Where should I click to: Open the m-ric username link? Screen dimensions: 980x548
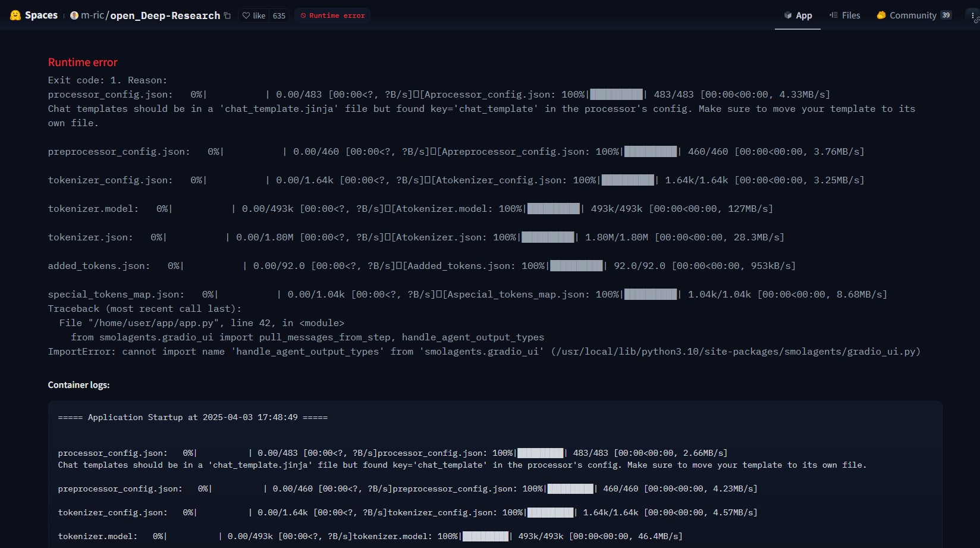click(92, 15)
